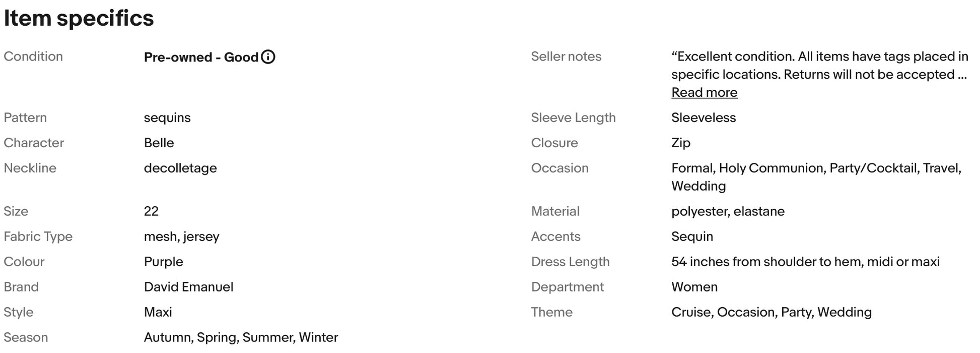Click the Maxi style value

coord(158,312)
